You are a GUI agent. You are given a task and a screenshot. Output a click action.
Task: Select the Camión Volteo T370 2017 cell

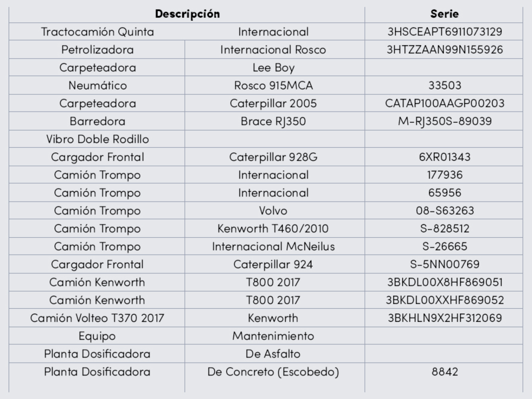pos(97,318)
